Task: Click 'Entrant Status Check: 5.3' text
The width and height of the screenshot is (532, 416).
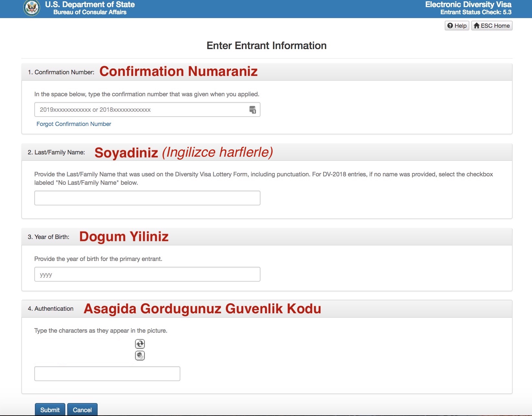Action: coord(476,12)
